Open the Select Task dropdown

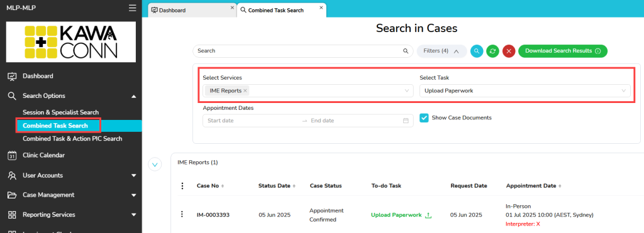(525, 90)
